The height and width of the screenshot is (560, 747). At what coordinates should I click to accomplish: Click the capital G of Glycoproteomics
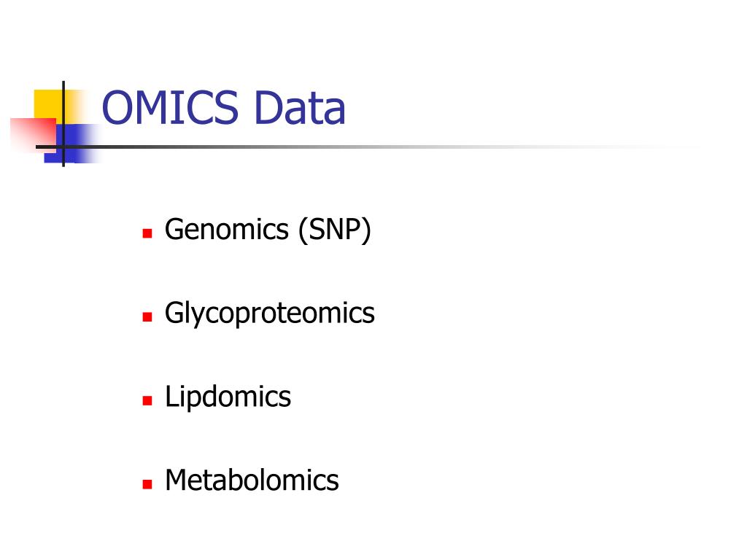(x=174, y=312)
